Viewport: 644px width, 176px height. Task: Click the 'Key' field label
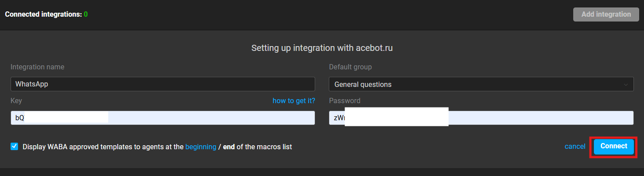[16, 101]
